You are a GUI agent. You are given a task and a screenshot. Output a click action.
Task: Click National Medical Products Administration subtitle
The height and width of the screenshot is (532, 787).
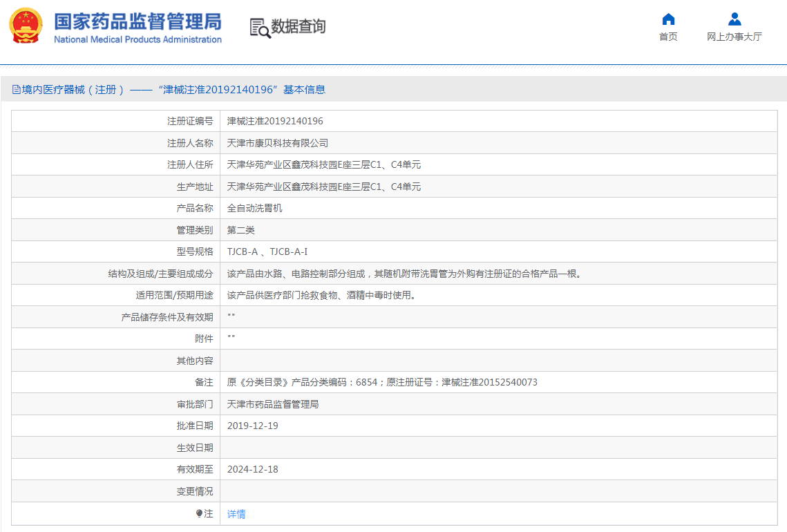pyautogui.click(x=138, y=39)
